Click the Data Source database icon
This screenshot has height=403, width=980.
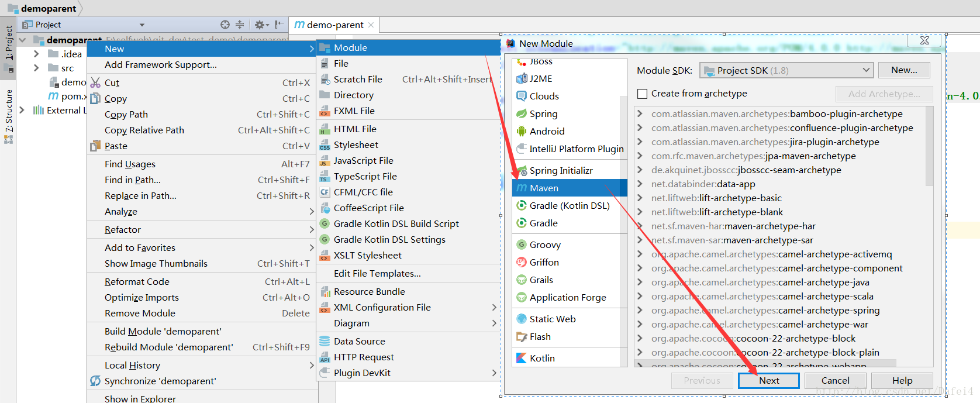click(x=325, y=341)
